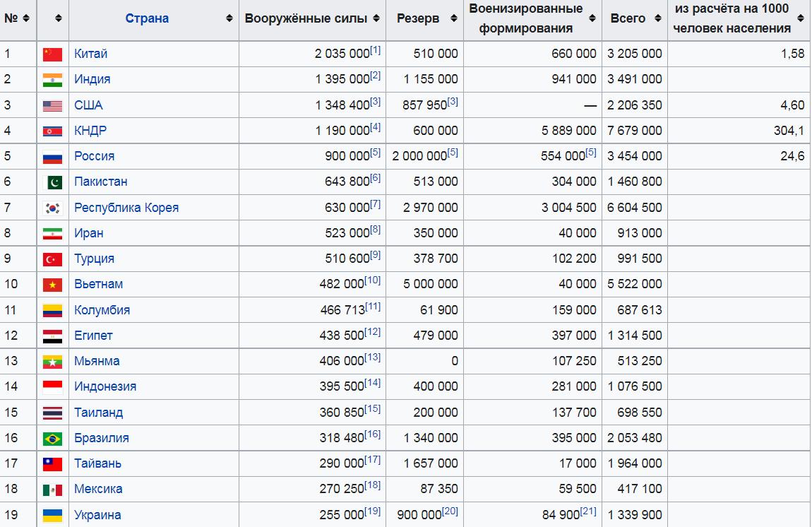Viewport: 812px width, 527px height.
Task: Open the КНДР country link
Action: pos(90,131)
